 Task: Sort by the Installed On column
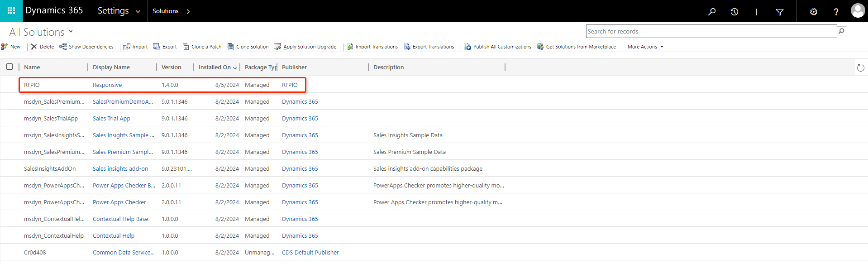tap(217, 67)
